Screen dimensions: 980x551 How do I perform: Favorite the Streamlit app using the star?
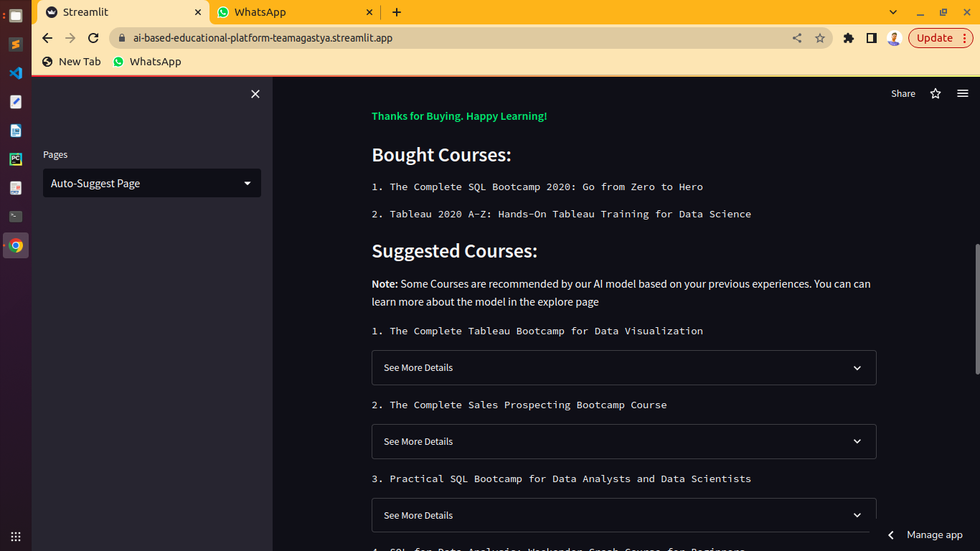935,93
